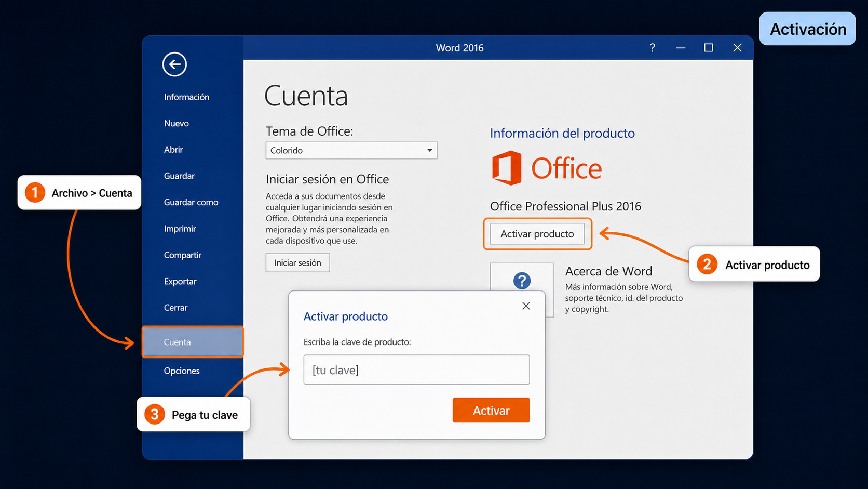
Task: Click the Acerca de Word heading
Action: coord(608,271)
